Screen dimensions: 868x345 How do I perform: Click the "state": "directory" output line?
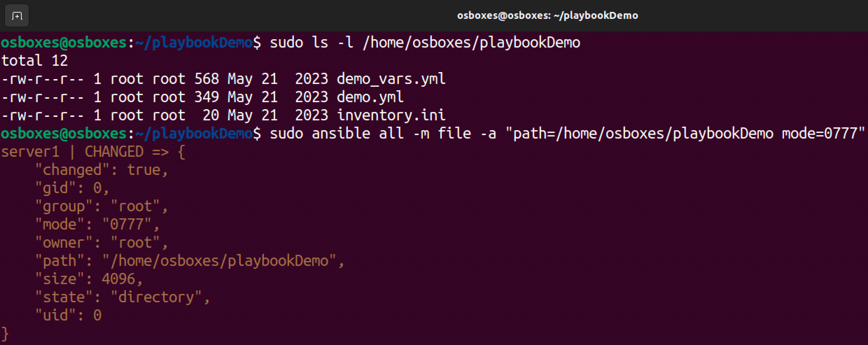122,297
